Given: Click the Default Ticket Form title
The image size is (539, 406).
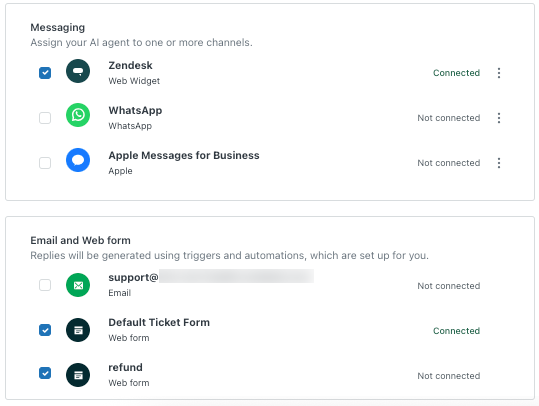Looking at the screenshot, I should pos(159,322).
